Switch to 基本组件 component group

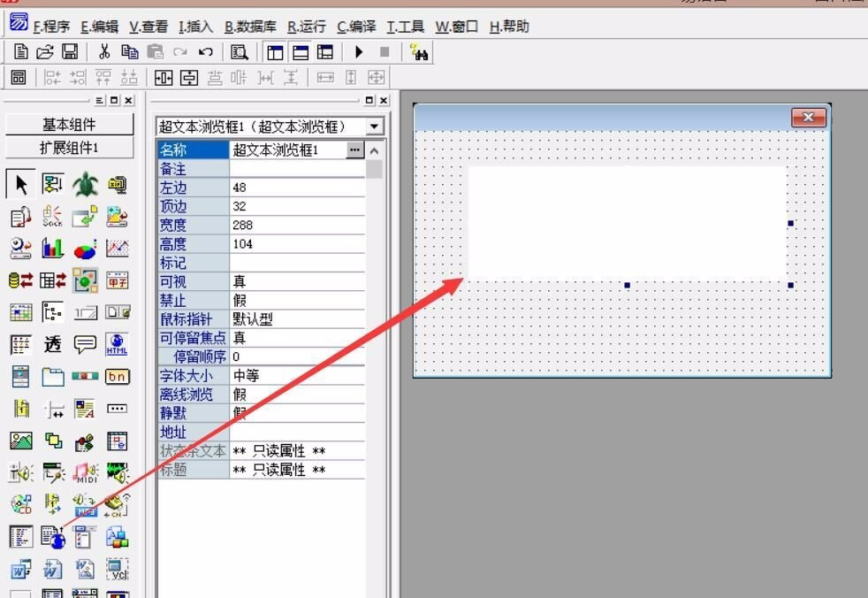69,124
